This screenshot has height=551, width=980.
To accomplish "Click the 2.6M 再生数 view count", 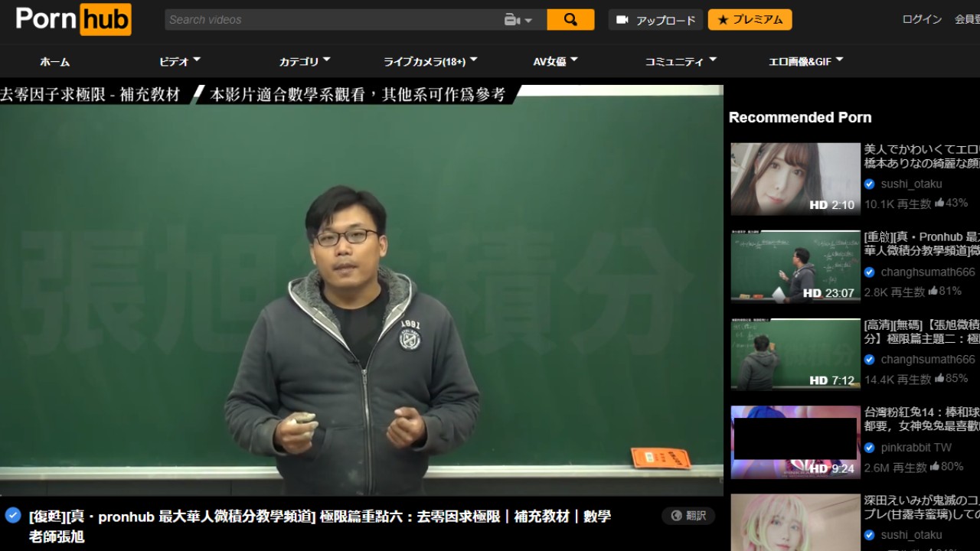I will pyautogui.click(x=896, y=467).
